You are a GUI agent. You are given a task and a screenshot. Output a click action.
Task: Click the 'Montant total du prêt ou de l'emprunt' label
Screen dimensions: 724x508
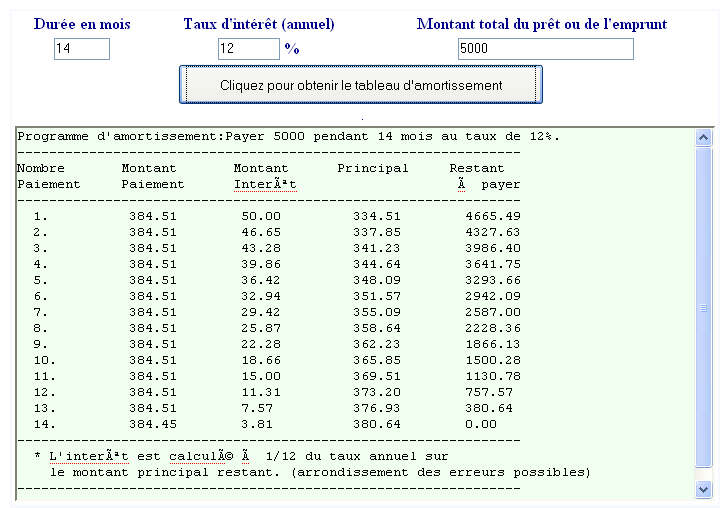(542, 24)
